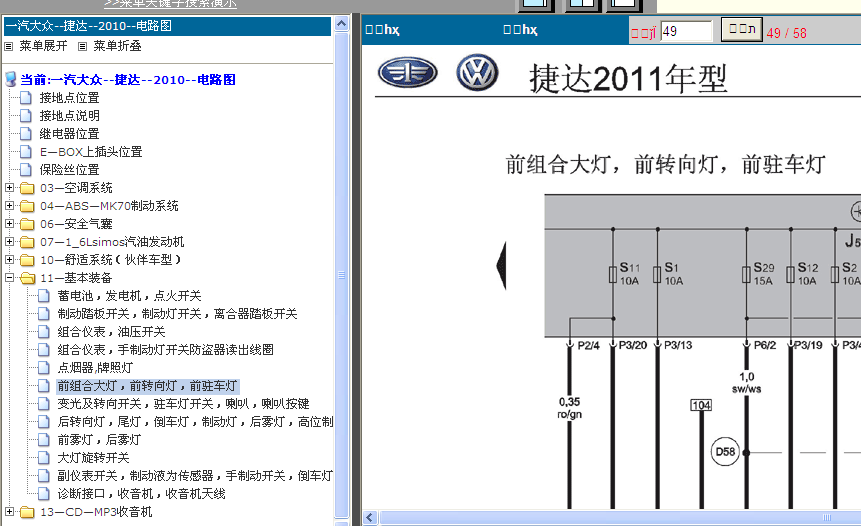Click the 104 reference box on diagram

[x=701, y=405]
